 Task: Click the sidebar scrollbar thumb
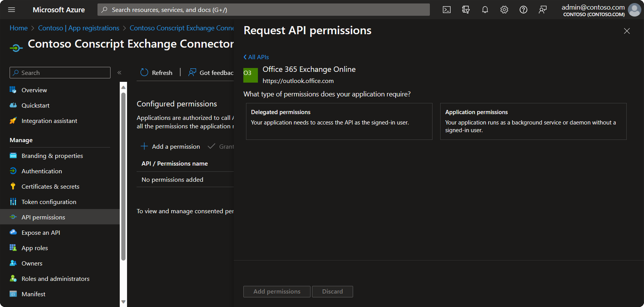click(123, 176)
